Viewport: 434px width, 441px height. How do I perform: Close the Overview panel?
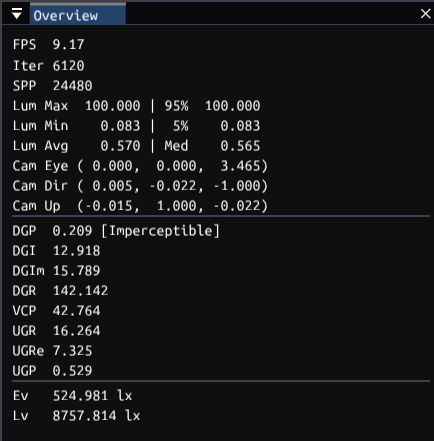point(425,14)
